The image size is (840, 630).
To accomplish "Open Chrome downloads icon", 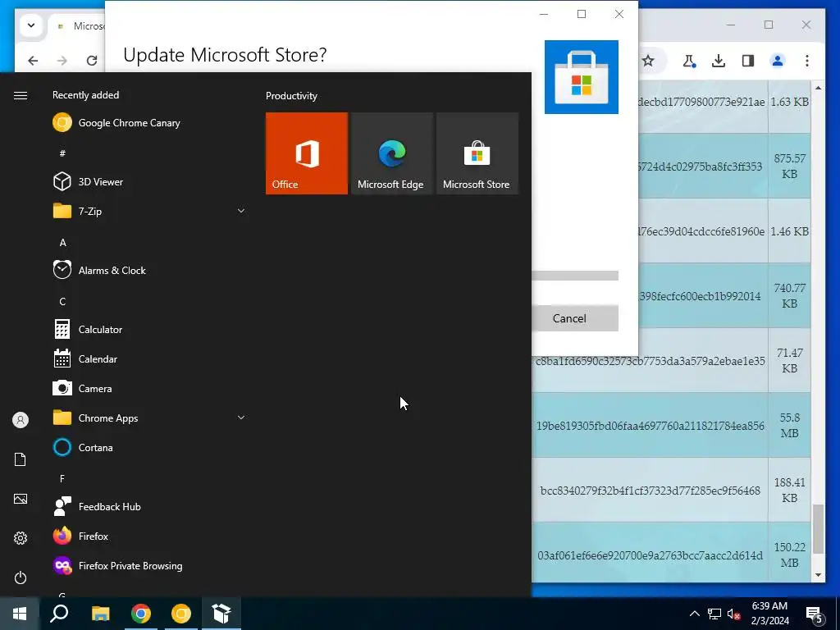I will click(719, 61).
